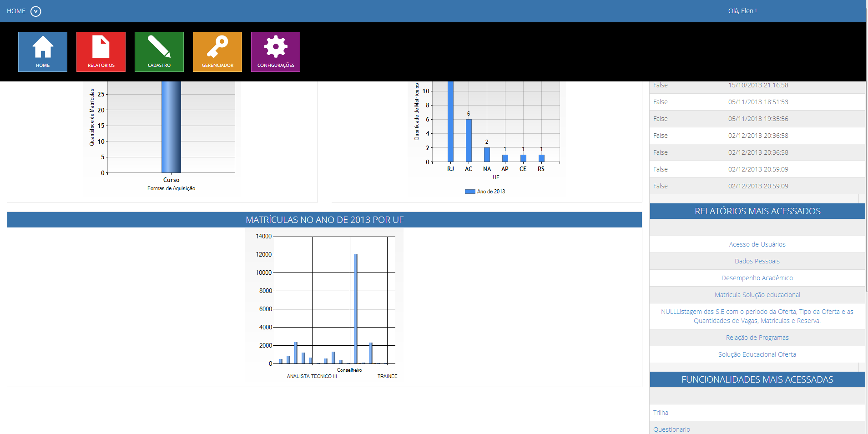
Task: Open the Cadastro tile with pencil icon
Action: pos(159,52)
